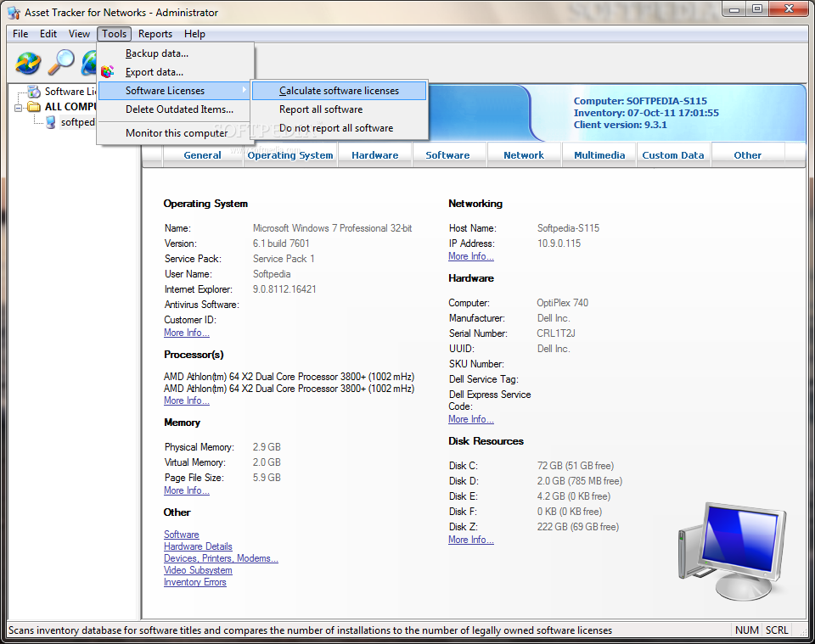Collapse the ALL COMPUTERS tree node
The image size is (815, 644).
pyautogui.click(x=18, y=108)
